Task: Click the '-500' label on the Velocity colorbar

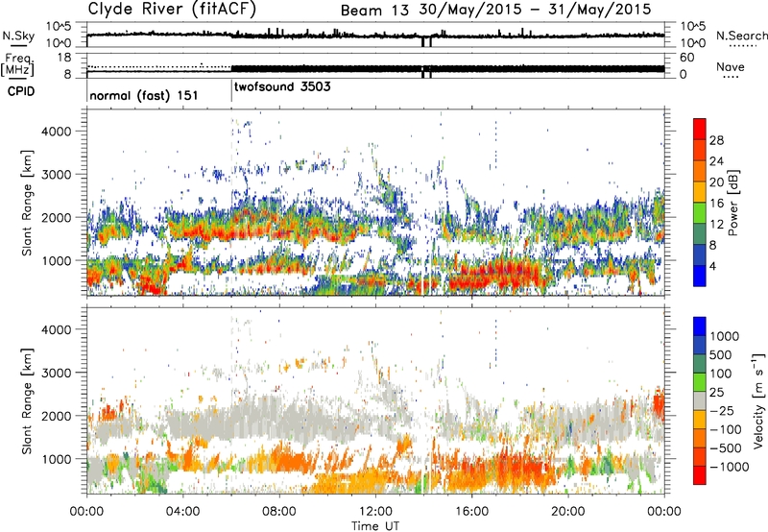Action: point(726,448)
